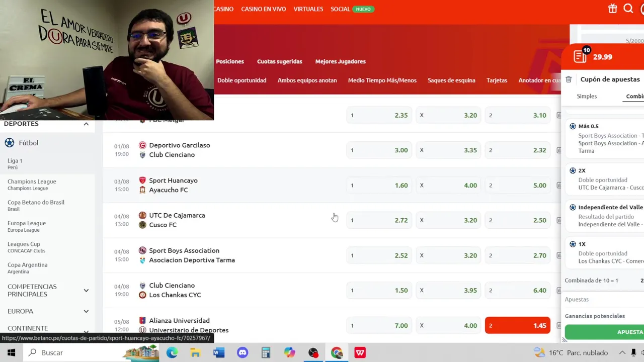Select the Mejores Jugadores tab

coord(341,61)
